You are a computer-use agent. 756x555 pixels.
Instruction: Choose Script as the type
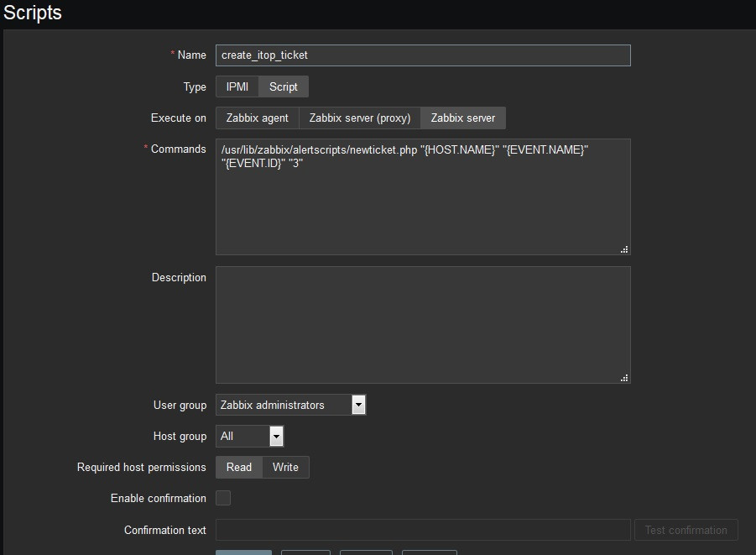click(x=284, y=86)
